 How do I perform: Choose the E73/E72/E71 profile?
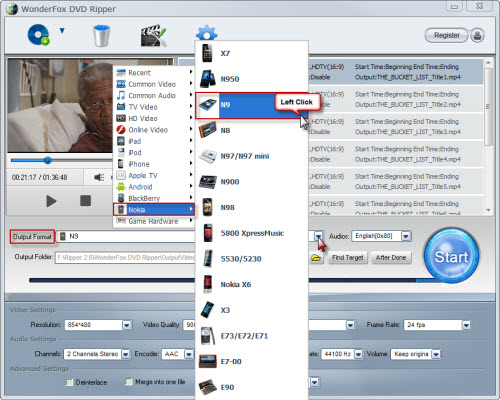[x=251, y=336]
